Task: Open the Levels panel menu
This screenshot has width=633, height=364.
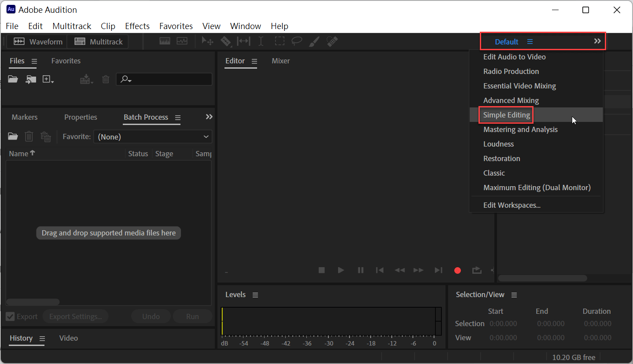Action: pyautogui.click(x=255, y=295)
